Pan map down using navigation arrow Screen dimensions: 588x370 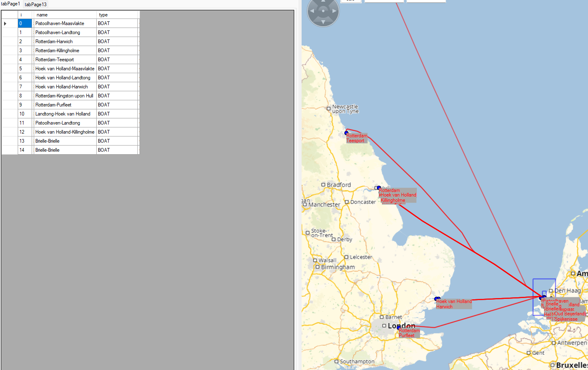pyautogui.click(x=323, y=22)
